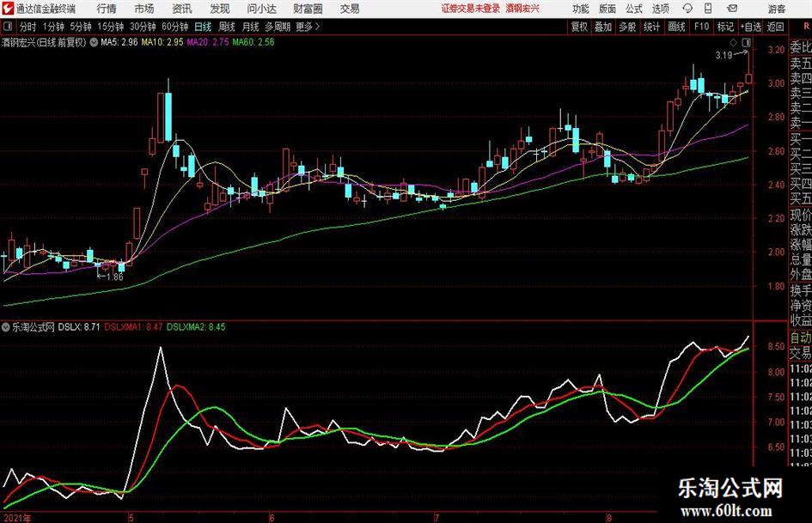The height and width of the screenshot is (523, 812).
Task: Click the 统计 statistics button
Action: (651, 27)
